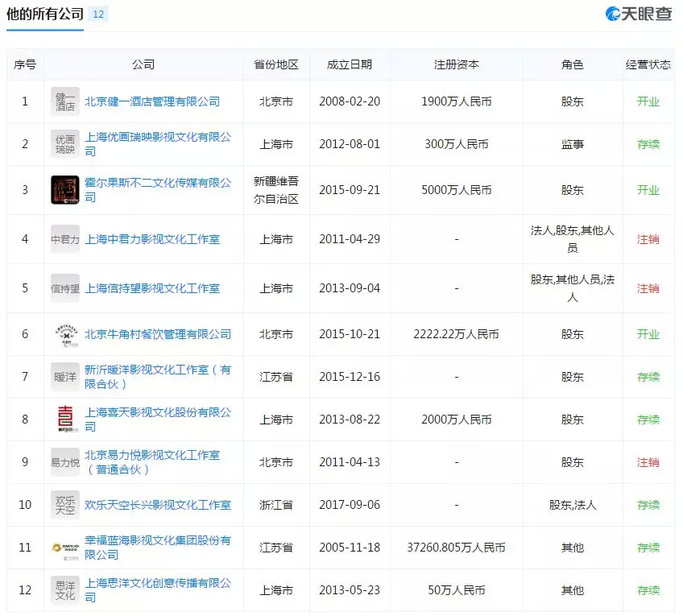The width and height of the screenshot is (683, 616).
Task: Open 北京健一酒店管理有限公司 link
Action: pos(152,101)
